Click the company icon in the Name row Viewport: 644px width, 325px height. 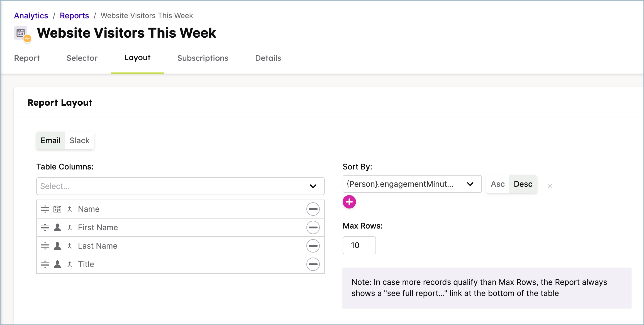coord(57,209)
